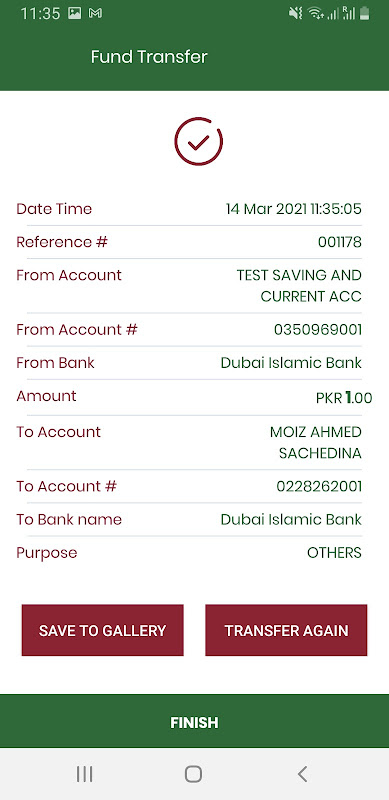The width and height of the screenshot is (389, 800).
Task: Tap the To Account number 0228262001
Action: pyautogui.click(x=319, y=486)
